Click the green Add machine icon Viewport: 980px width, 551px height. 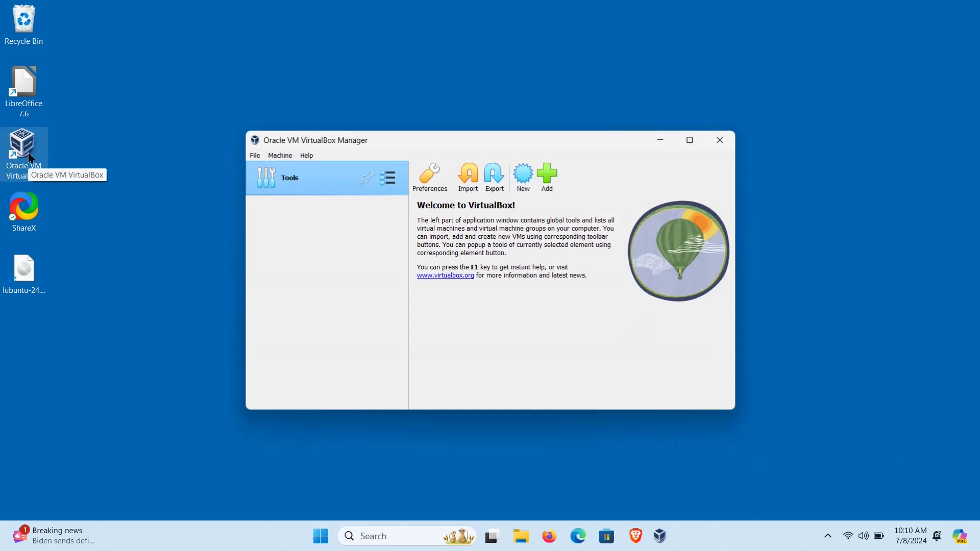coord(547,177)
